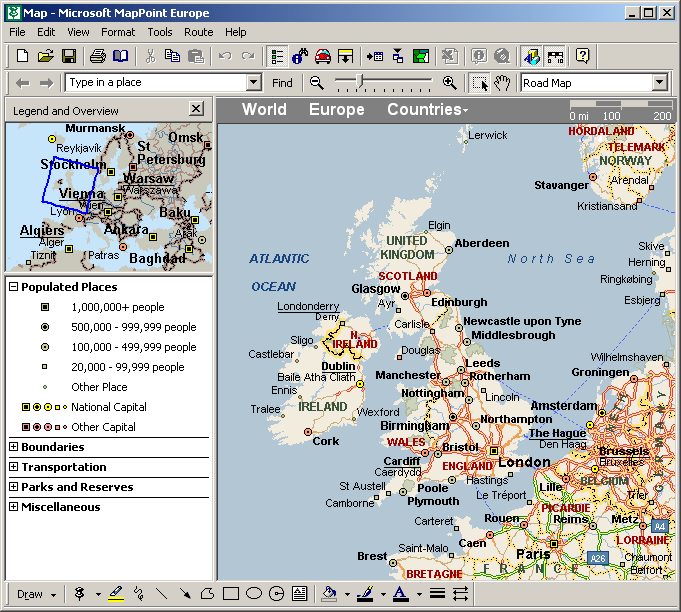Expand the Transportation legend section
This screenshot has height=612, width=681.
click(13, 466)
